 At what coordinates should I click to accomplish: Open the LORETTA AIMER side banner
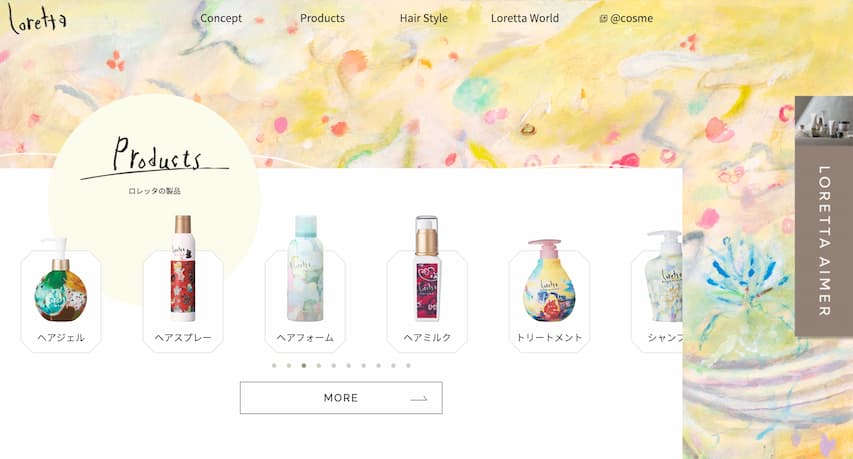pos(824,216)
